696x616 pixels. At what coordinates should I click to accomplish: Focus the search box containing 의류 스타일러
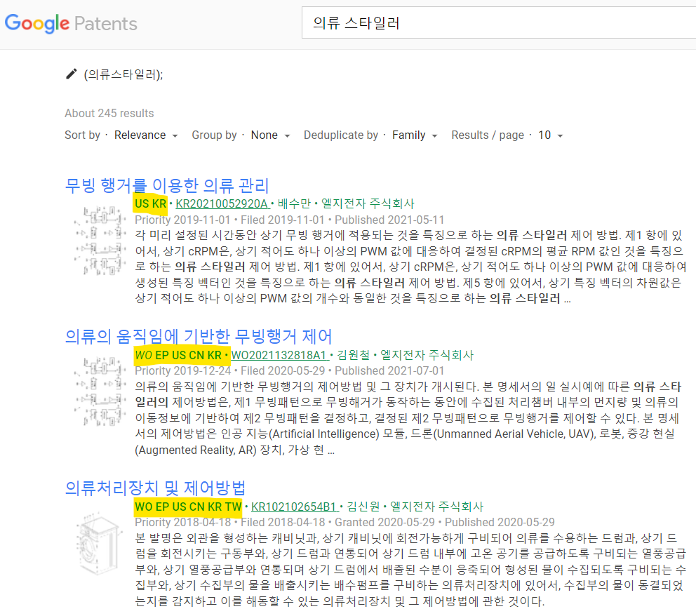click(498, 22)
